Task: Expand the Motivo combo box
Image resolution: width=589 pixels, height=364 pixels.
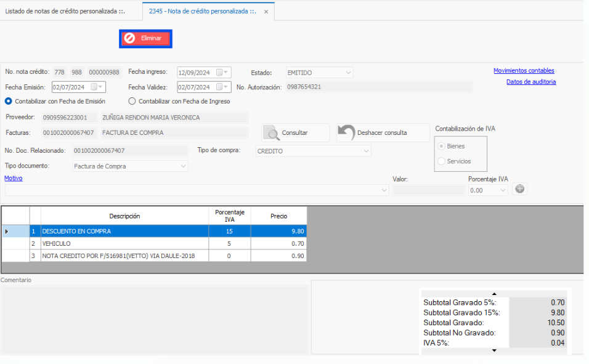Action: (x=384, y=190)
